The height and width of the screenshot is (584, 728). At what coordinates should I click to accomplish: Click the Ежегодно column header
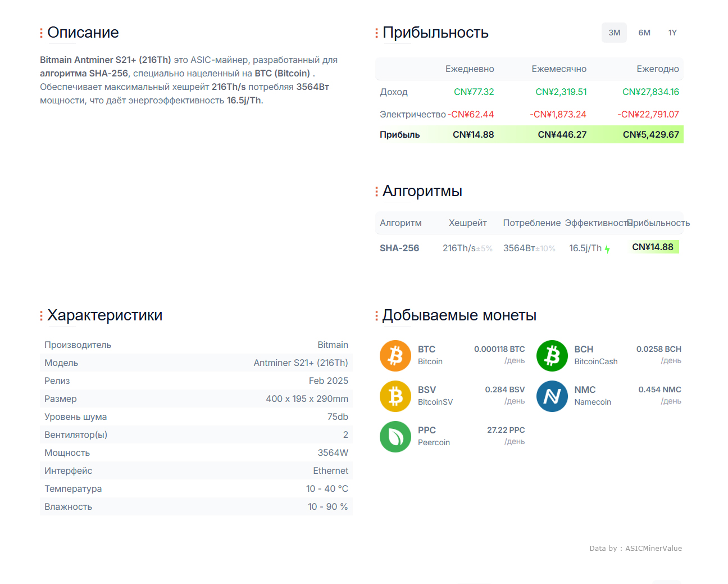pyautogui.click(x=658, y=69)
